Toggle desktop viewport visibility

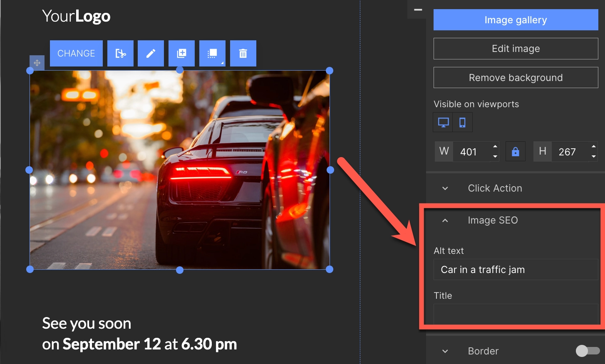[443, 123]
